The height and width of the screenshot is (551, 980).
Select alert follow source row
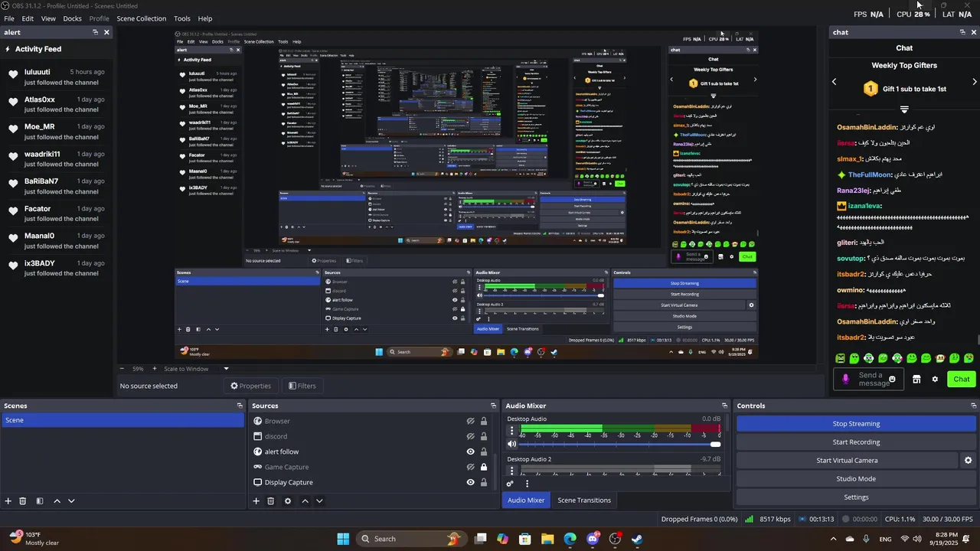(x=371, y=452)
